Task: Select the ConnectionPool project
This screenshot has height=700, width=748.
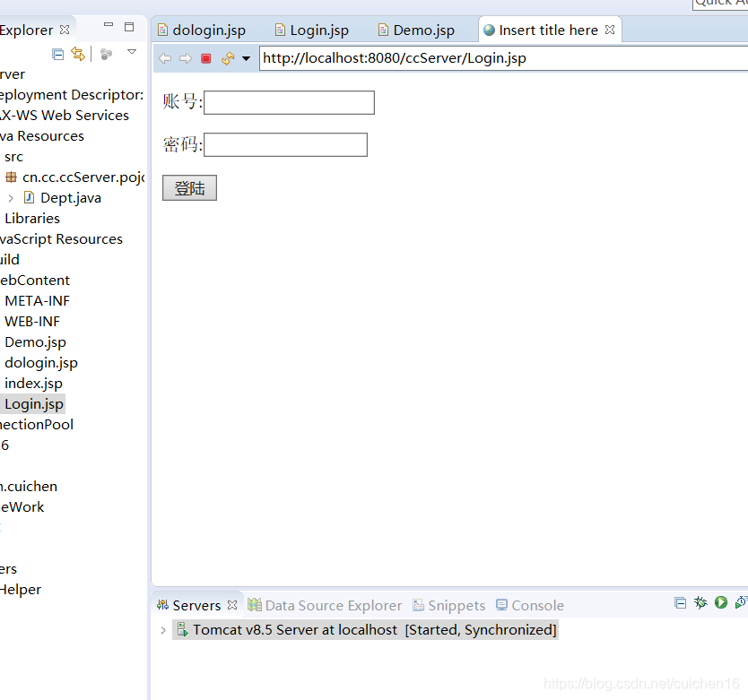Action: pyautogui.click(x=37, y=425)
